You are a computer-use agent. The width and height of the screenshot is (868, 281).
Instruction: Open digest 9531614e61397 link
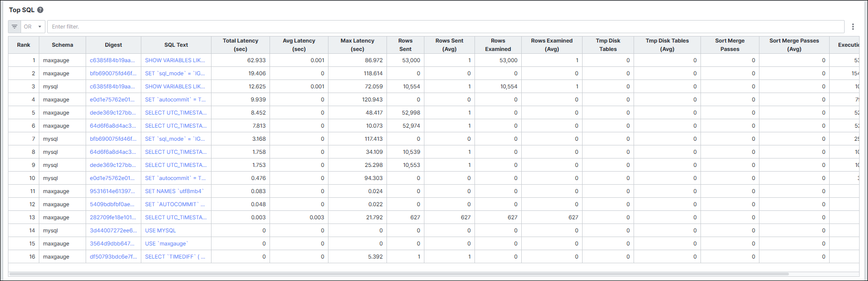(112, 191)
